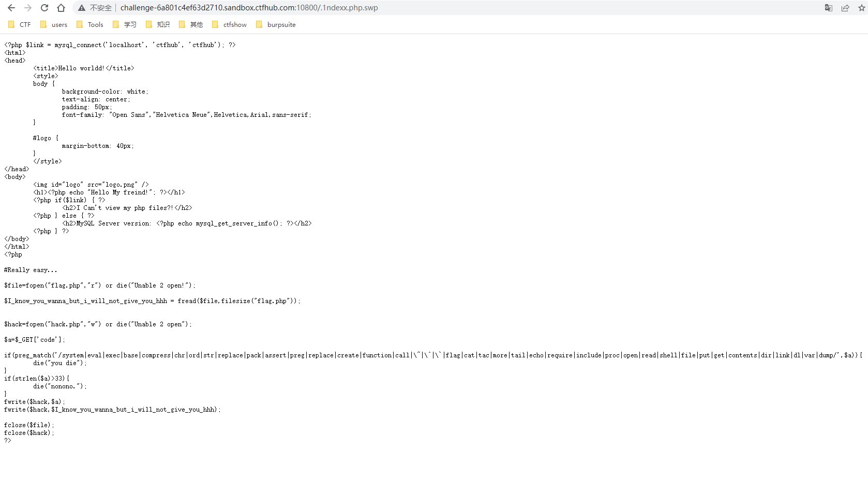Click the fwrite($hack,$a) line
The height and width of the screenshot is (483, 868).
tap(35, 402)
